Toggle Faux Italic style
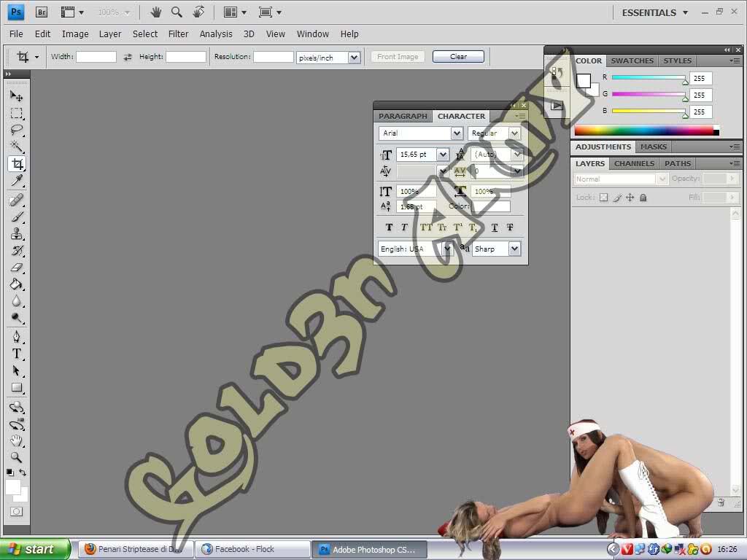 coord(404,227)
